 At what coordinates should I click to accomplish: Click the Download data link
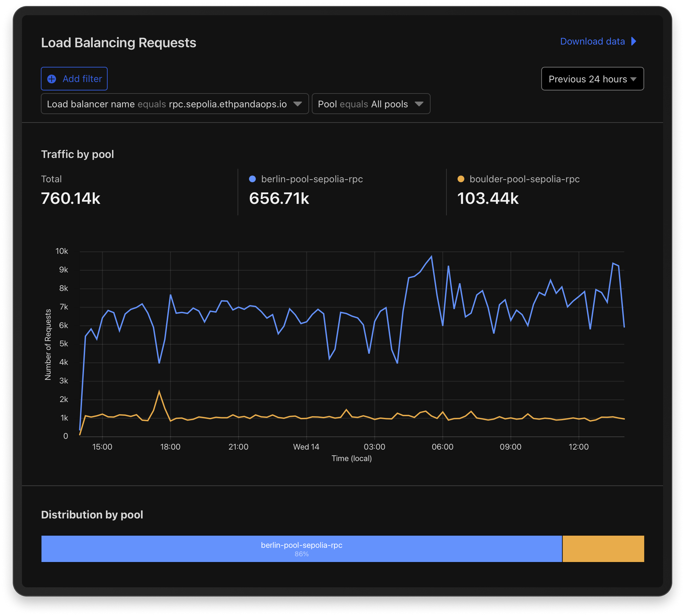pos(592,41)
